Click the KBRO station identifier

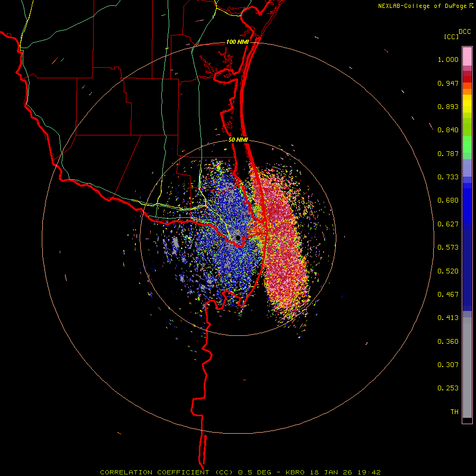coord(296,472)
